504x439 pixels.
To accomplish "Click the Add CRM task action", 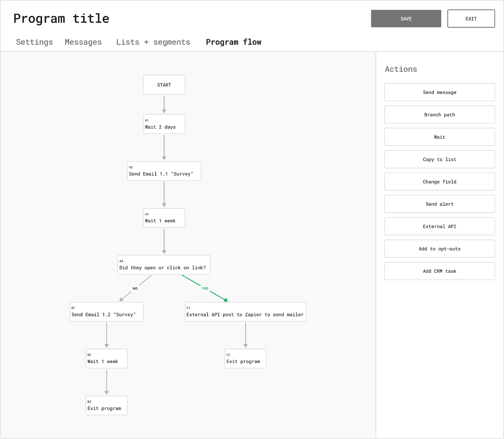I will [x=439, y=271].
